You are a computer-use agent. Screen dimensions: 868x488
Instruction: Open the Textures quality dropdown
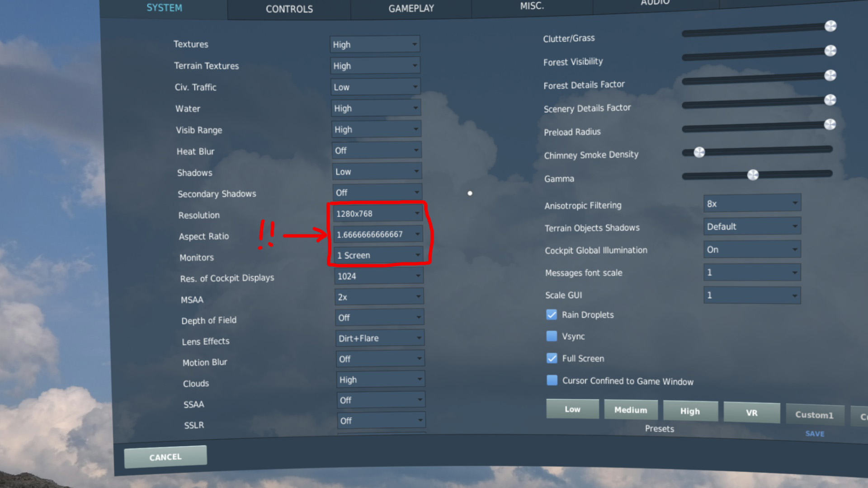tap(374, 44)
